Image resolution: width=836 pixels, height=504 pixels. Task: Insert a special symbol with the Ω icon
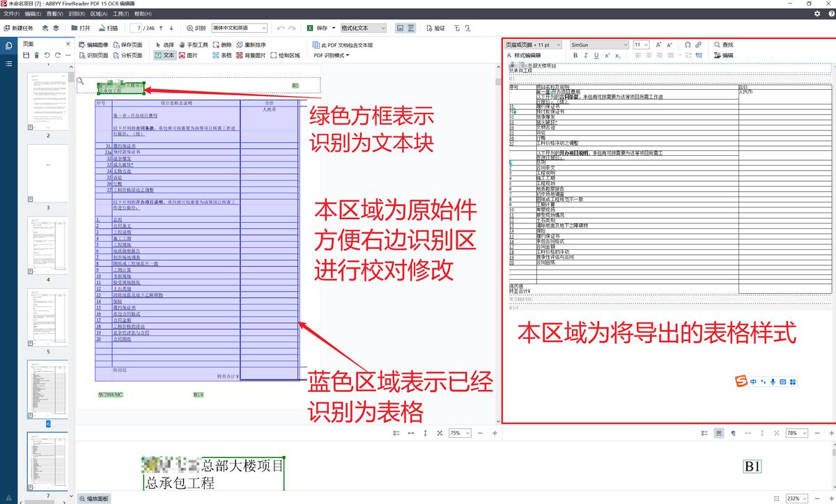click(687, 44)
